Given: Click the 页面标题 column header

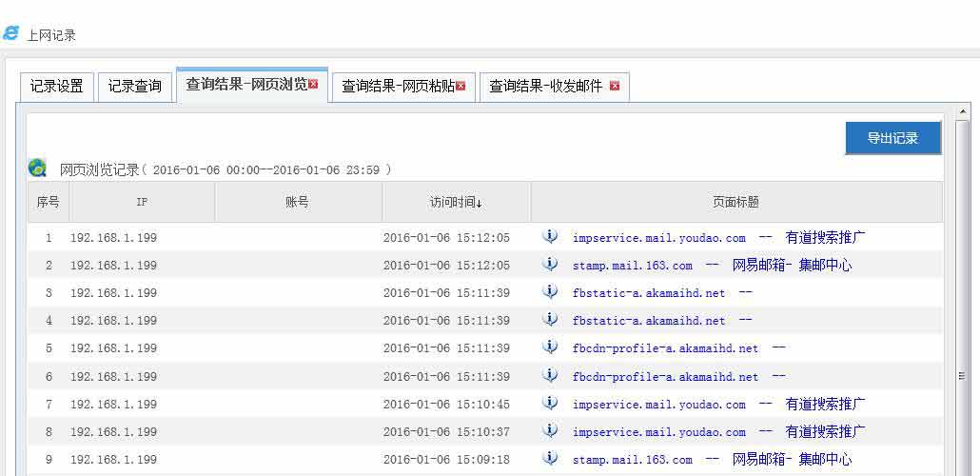Looking at the screenshot, I should [735, 202].
